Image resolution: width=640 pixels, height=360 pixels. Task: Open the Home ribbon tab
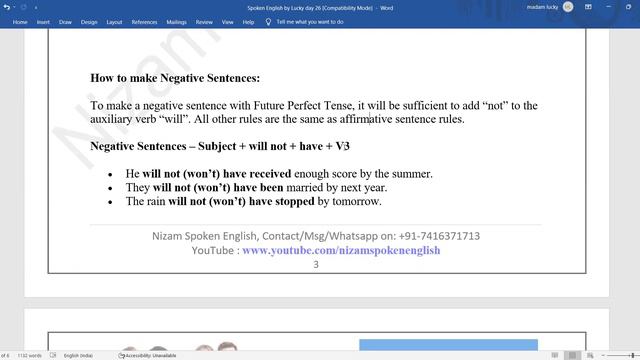(20, 22)
